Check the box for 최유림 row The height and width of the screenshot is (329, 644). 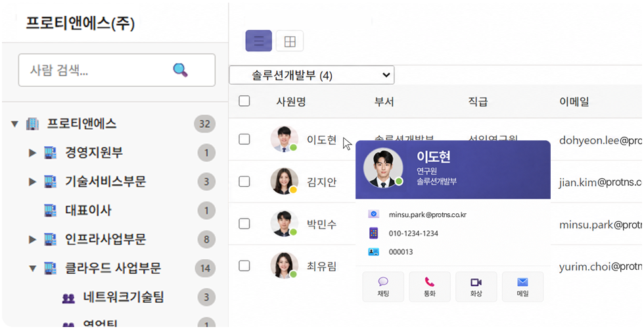244,265
